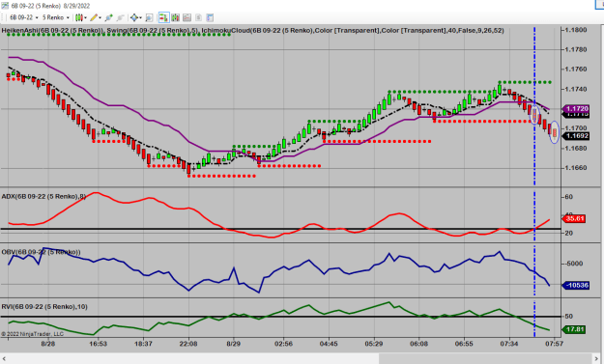Click the title text 6B 09-22 (5 Renko) 8/29/2022

[x=50, y=6]
